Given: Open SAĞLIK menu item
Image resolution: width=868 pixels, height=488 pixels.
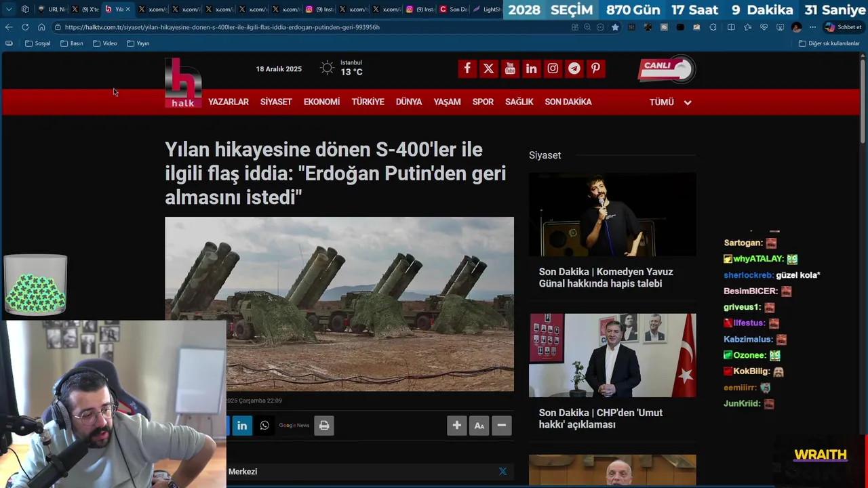Looking at the screenshot, I should pyautogui.click(x=519, y=102).
